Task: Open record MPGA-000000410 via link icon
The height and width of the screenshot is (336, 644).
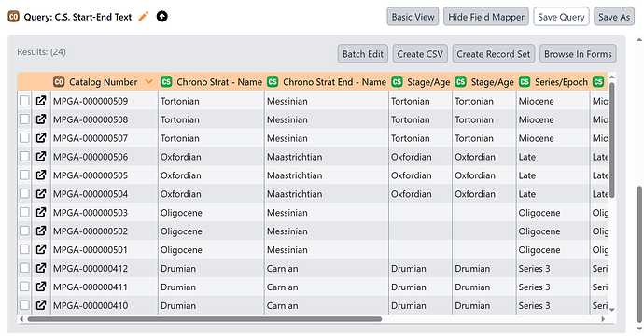Action: coord(41,305)
